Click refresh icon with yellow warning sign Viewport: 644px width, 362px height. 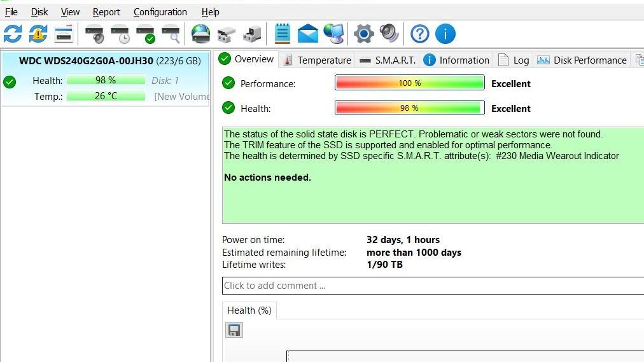point(38,34)
